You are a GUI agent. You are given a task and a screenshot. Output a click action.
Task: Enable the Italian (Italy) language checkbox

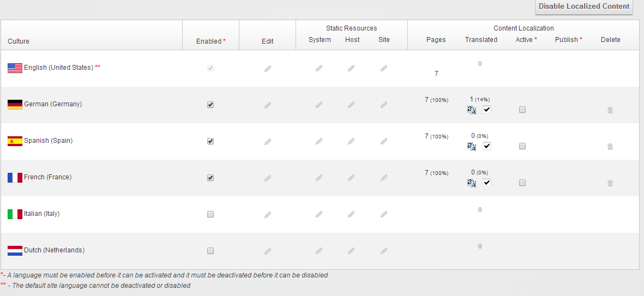pos(210,214)
